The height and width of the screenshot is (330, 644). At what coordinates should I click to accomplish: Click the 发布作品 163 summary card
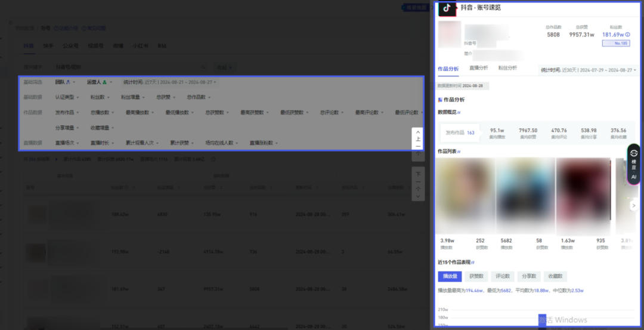[460, 132]
